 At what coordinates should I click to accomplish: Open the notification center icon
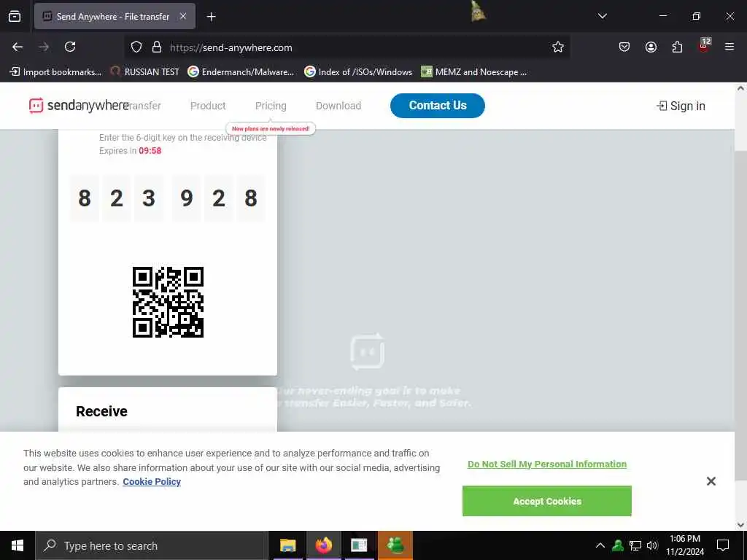point(723,545)
